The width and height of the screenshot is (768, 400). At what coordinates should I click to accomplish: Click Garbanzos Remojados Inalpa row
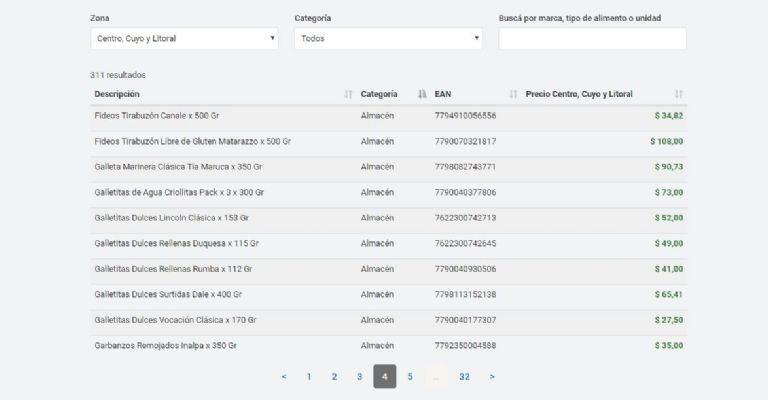pyautogui.click(x=165, y=345)
